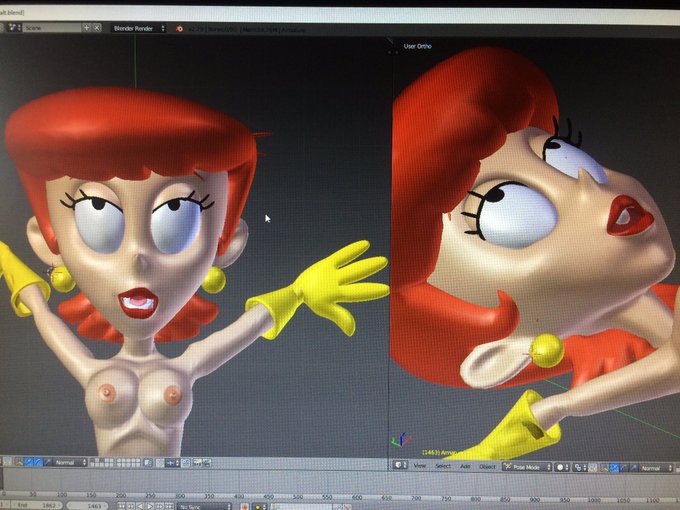The image size is (680, 510).
Task: Jump to next keyframe in timeline
Action: (159, 506)
